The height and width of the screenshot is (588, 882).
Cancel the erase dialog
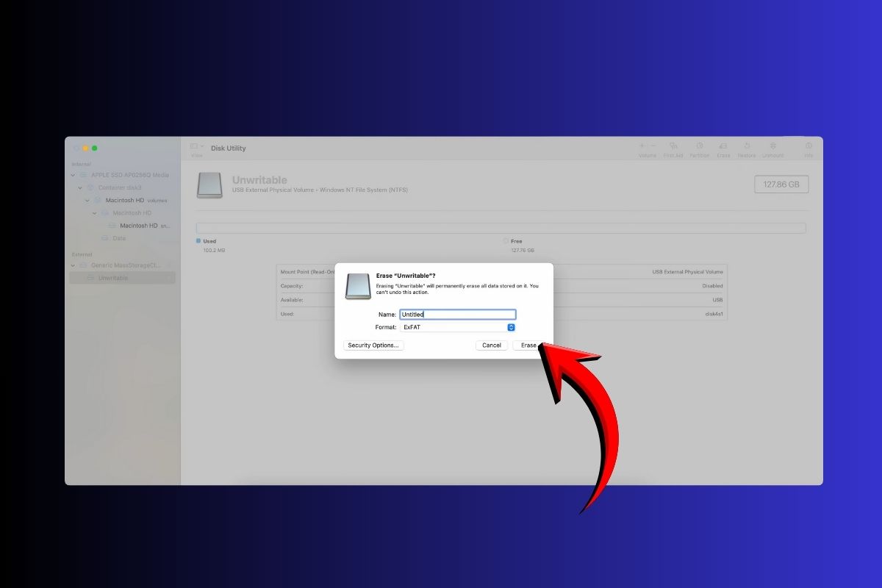(x=492, y=345)
